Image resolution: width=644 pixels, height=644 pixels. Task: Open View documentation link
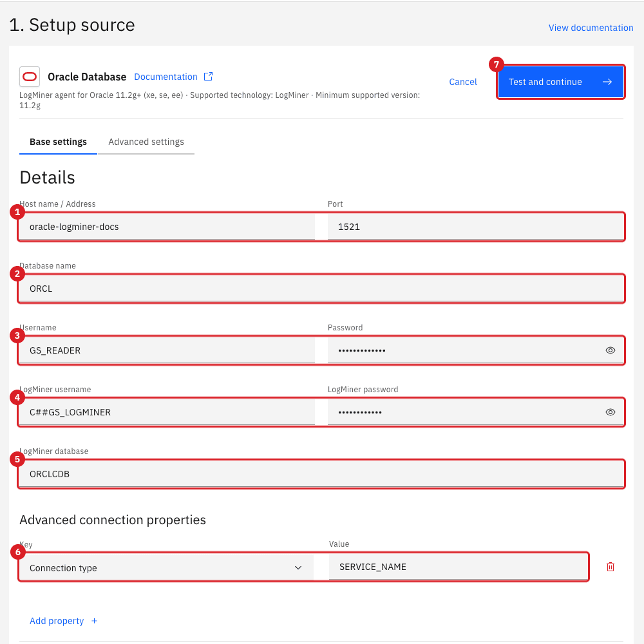point(591,28)
